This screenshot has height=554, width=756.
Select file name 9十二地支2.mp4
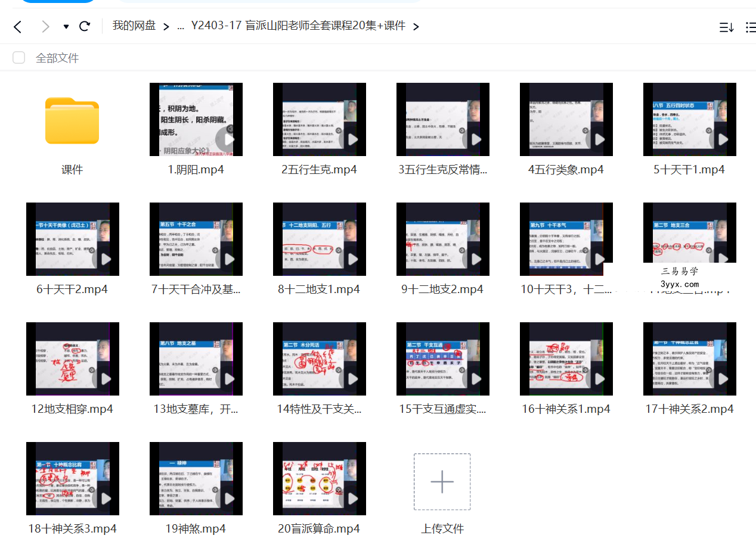coord(443,290)
